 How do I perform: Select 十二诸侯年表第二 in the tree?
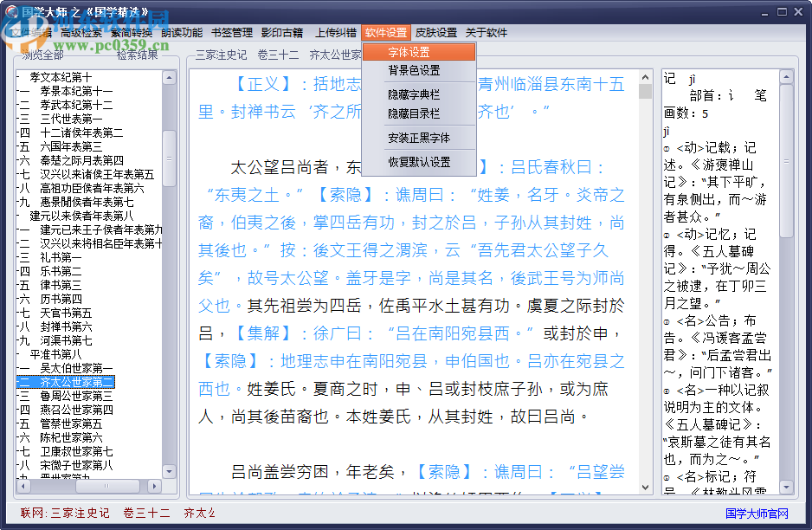click(81, 133)
